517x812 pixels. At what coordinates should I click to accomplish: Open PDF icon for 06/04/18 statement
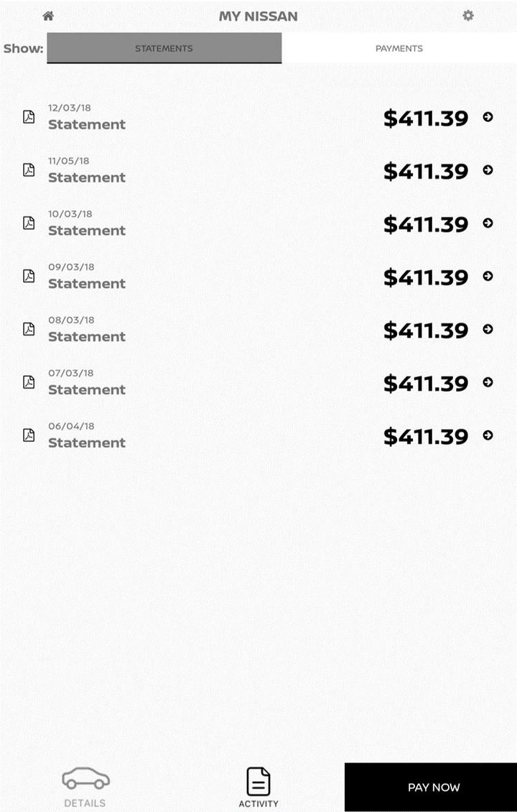tap(29, 435)
